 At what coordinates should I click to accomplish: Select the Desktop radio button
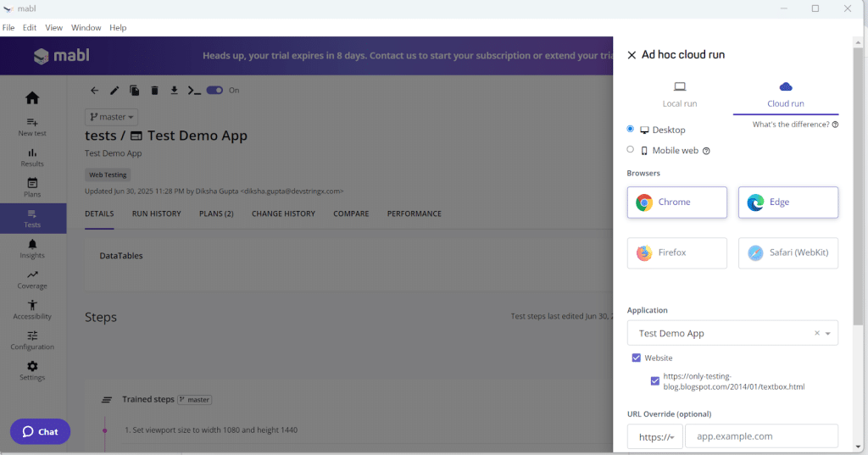(630, 129)
